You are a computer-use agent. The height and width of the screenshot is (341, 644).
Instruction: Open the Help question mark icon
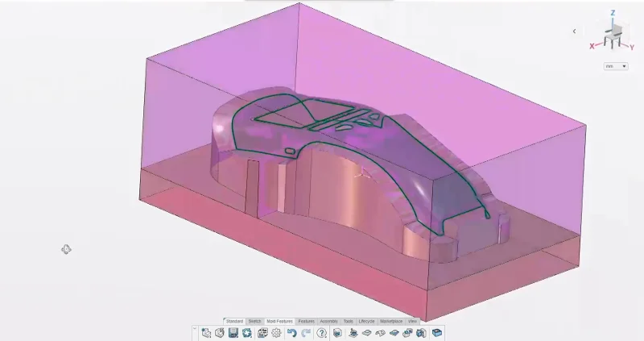pyautogui.click(x=321, y=332)
